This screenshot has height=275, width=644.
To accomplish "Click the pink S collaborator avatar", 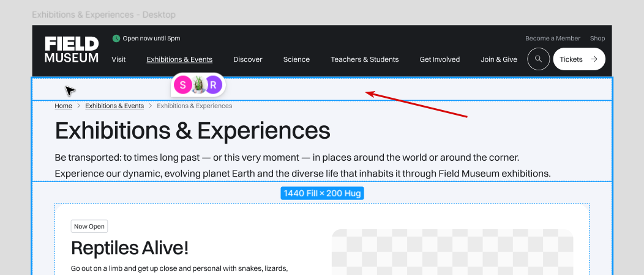I will (182, 85).
